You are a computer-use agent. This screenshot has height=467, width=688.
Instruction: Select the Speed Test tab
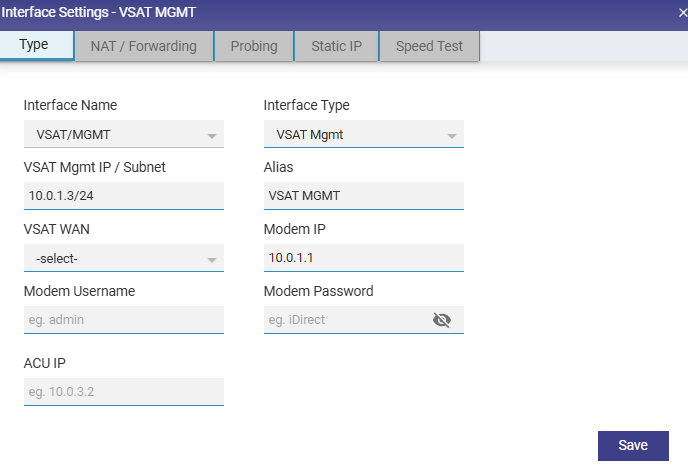pos(429,46)
